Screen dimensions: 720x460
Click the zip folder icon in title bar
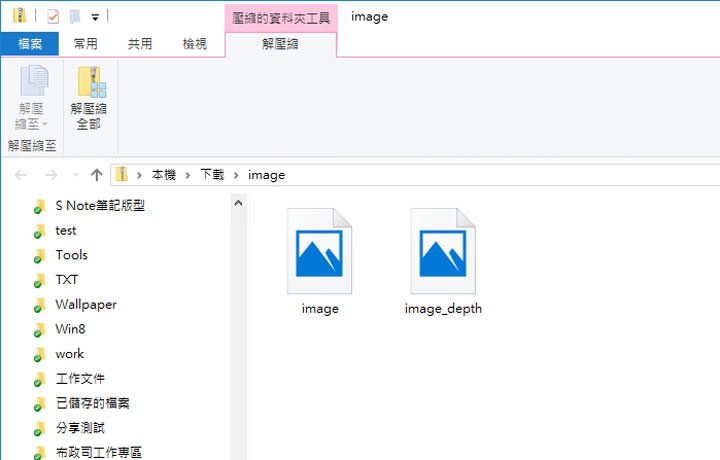tap(19, 16)
